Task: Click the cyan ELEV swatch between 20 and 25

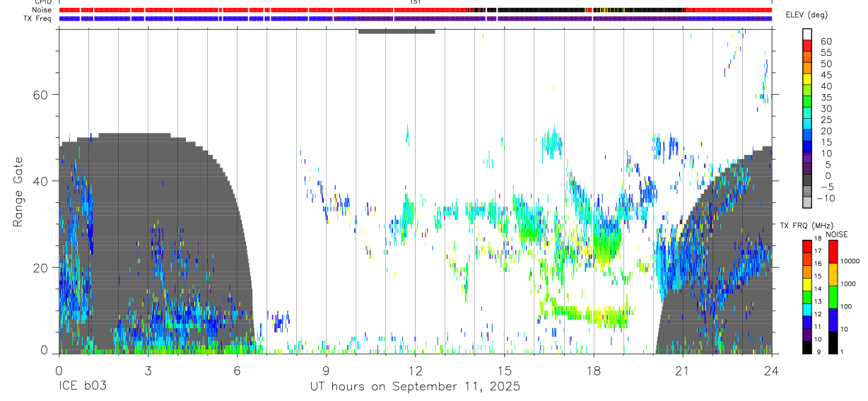Action: click(807, 125)
